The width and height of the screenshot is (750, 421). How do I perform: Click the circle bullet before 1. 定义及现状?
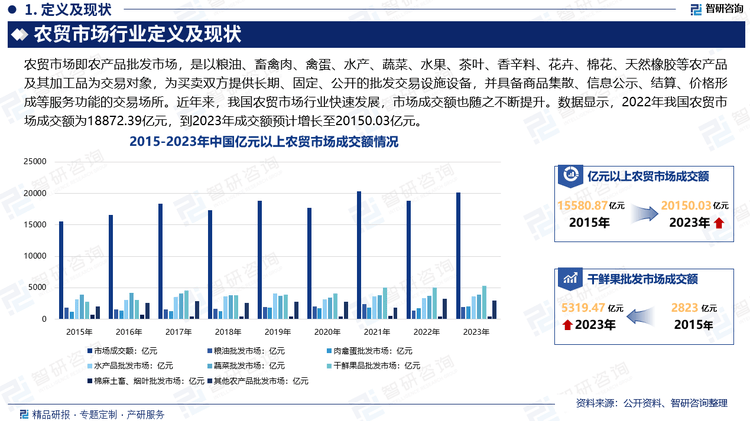[x=9, y=10]
